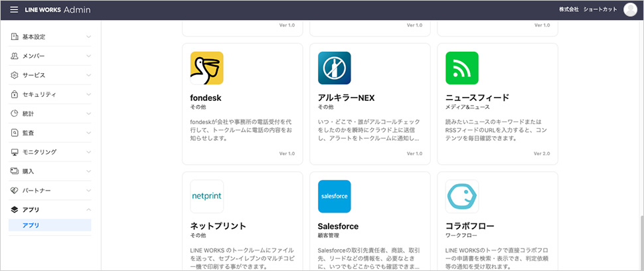Click the 購入 card icon

tap(15, 171)
